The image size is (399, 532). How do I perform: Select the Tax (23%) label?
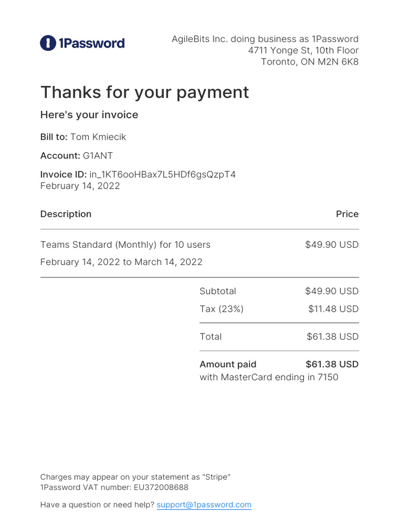coord(221,309)
